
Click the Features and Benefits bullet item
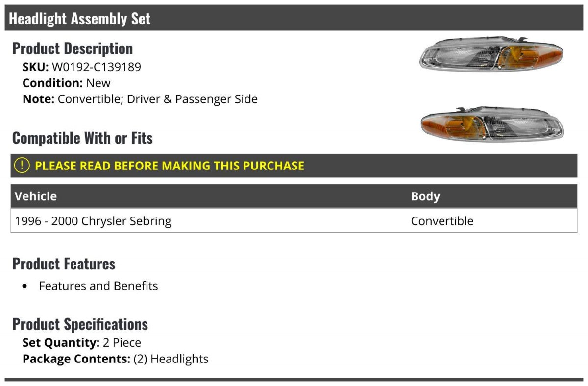coord(98,286)
